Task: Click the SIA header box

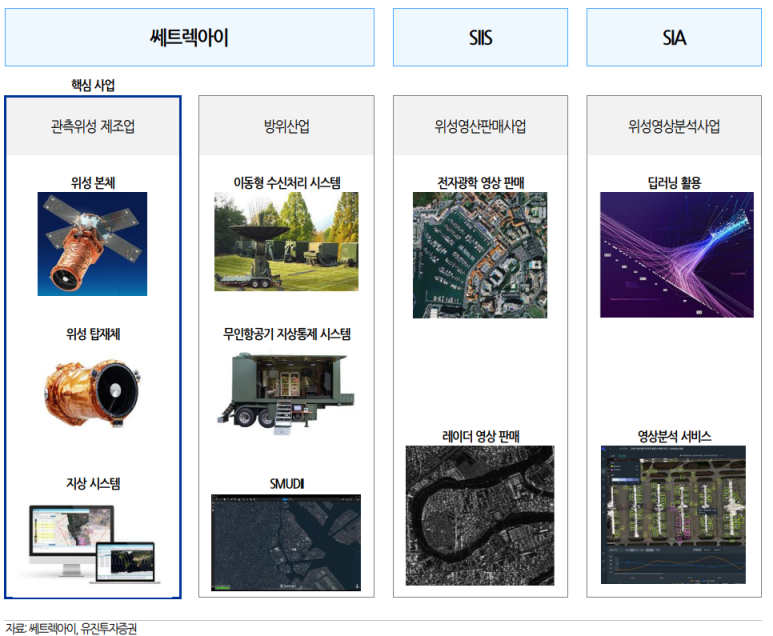Action: [x=674, y=37]
